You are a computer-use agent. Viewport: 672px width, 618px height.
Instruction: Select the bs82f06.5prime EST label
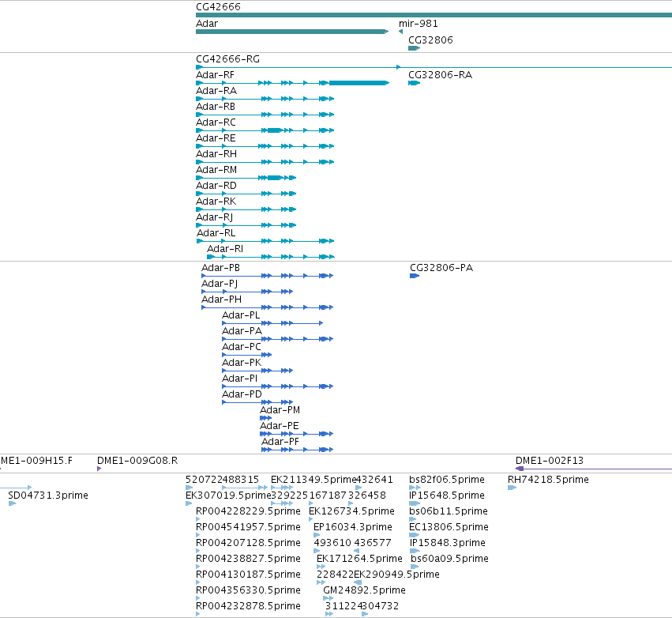click(447, 480)
